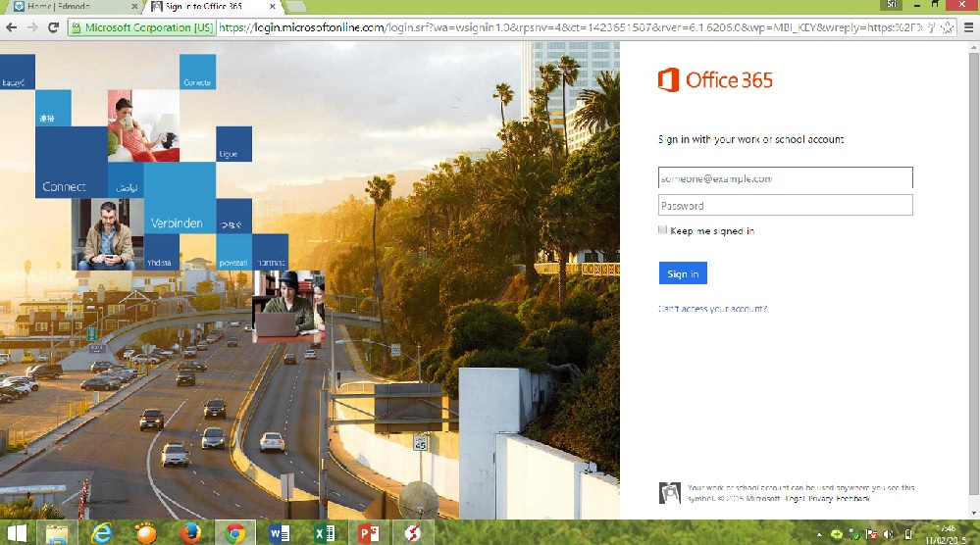This screenshot has width=980, height=545.
Task: Expand the hidden system tray icons arrow
Action: pos(819,535)
